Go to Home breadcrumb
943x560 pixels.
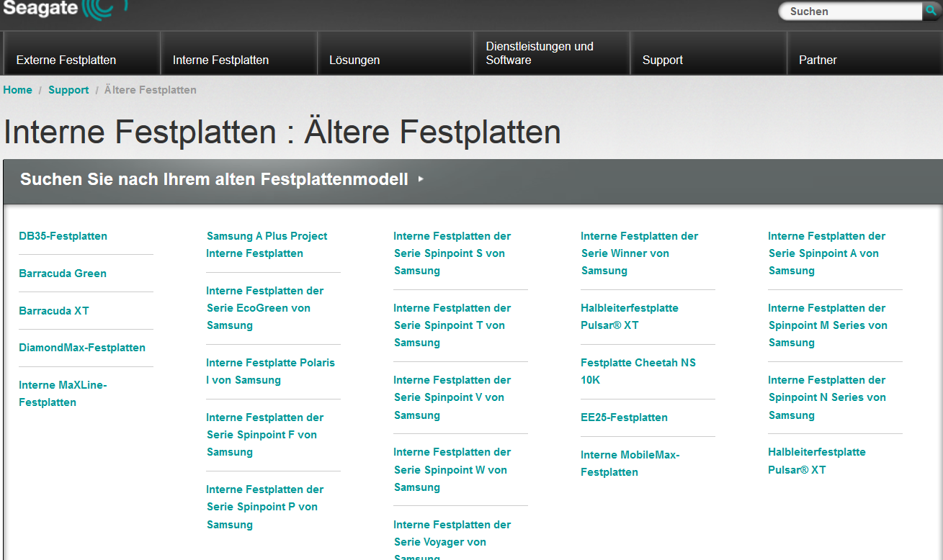coord(17,90)
